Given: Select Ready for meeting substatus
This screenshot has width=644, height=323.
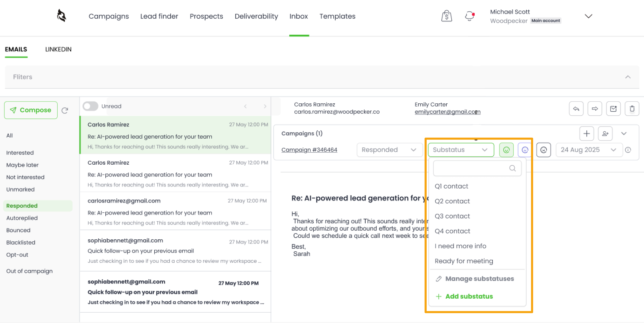Looking at the screenshot, I should (464, 261).
